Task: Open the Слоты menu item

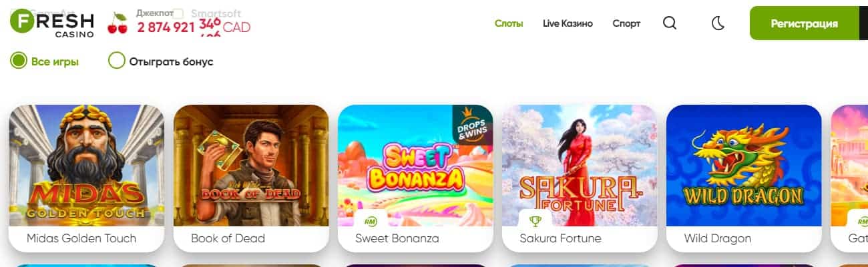Action: [x=509, y=23]
